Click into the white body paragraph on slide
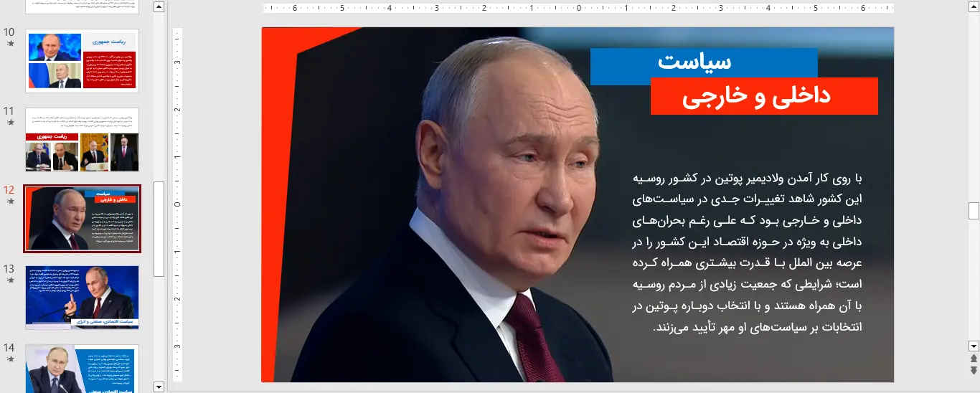Screen dimensions: 980x393 coord(746,252)
